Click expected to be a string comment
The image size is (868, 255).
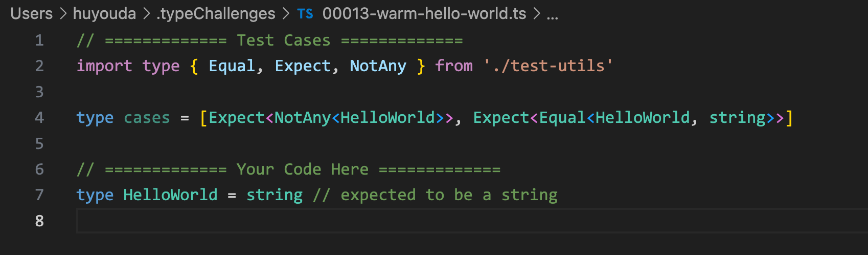tap(435, 195)
